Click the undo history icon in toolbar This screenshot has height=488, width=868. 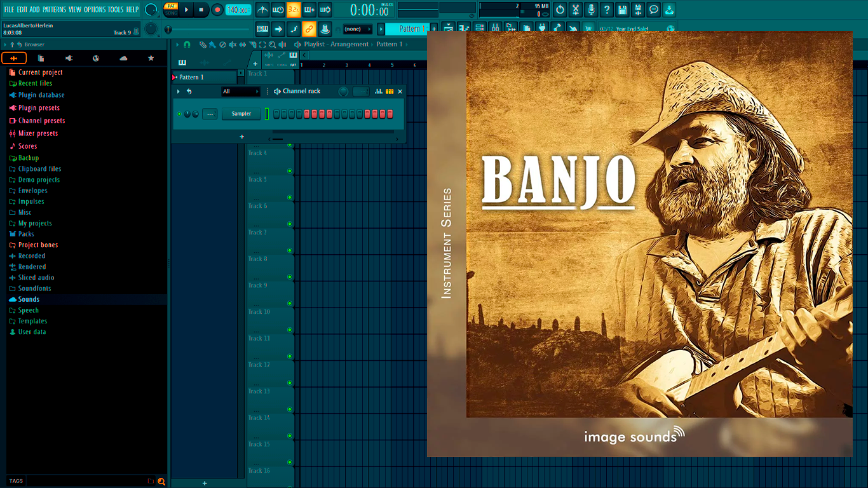560,10
